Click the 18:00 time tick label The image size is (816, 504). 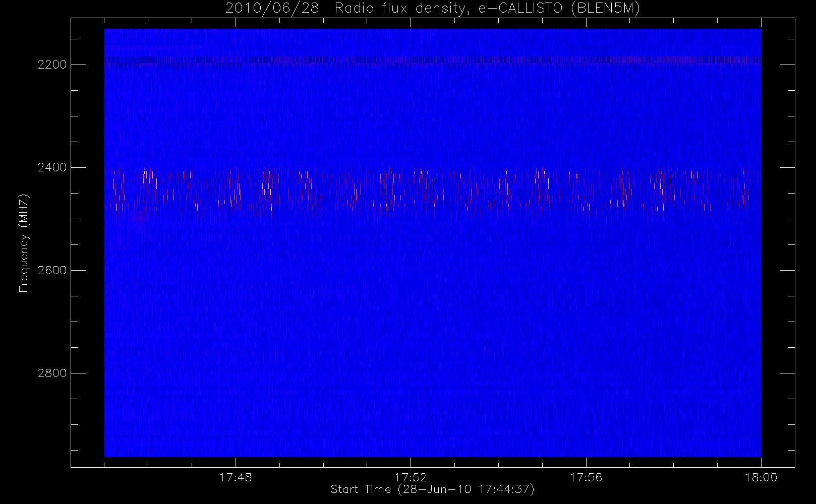[761, 477]
